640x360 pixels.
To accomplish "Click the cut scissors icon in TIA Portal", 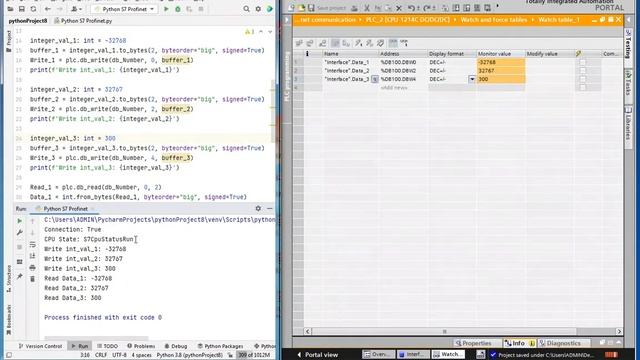I will point(367,8).
